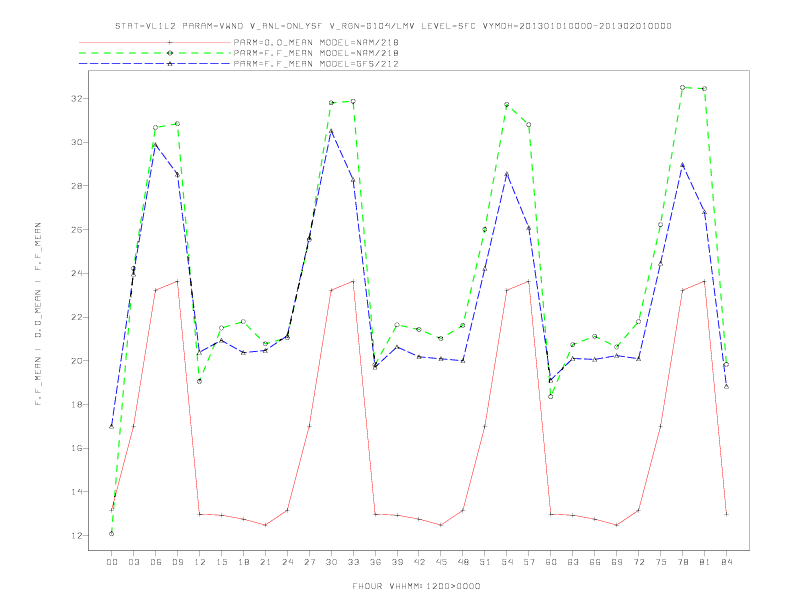792x612 pixels.
Task: Click x-axis forecast hour label 33
Action: pyautogui.click(x=353, y=562)
